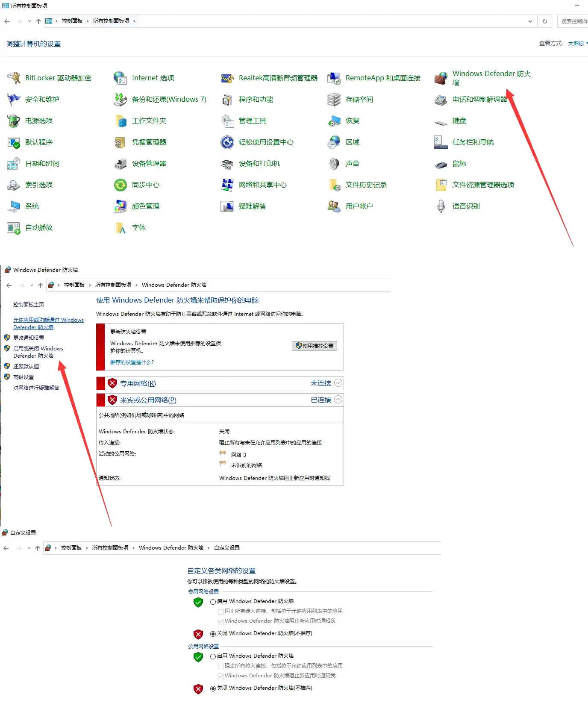
Task: Select 关闭 Windows Defender 防火墙 under 专用网络设置
Action: pos(213,634)
